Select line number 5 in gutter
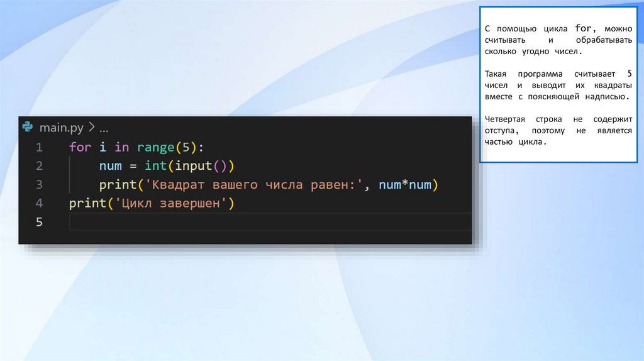644x361 pixels. coord(39,222)
